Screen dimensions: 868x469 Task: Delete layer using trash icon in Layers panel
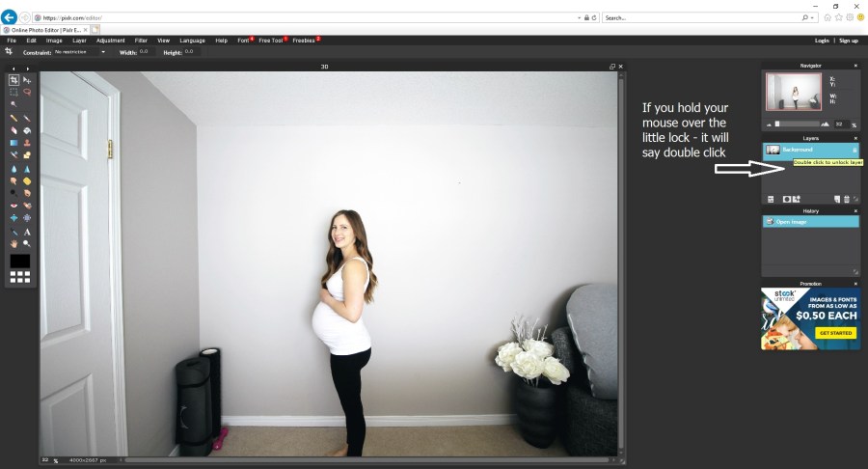click(846, 199)
